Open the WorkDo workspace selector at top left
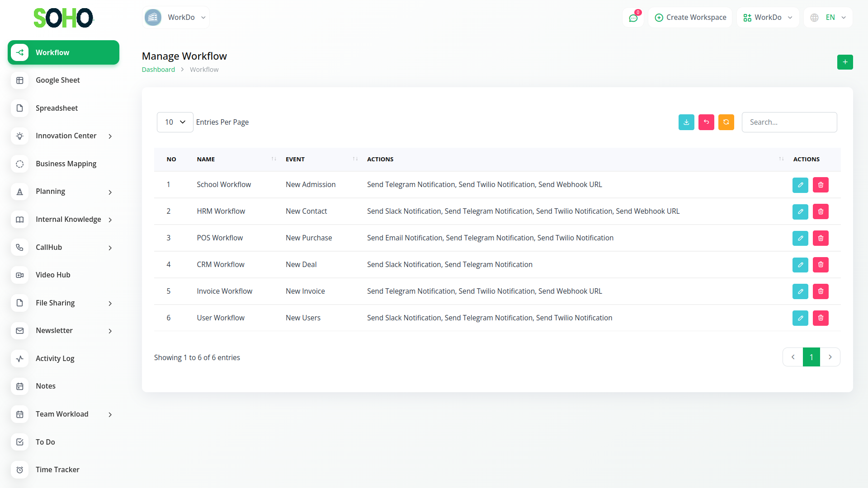The image size is (868, 488). 175,18
